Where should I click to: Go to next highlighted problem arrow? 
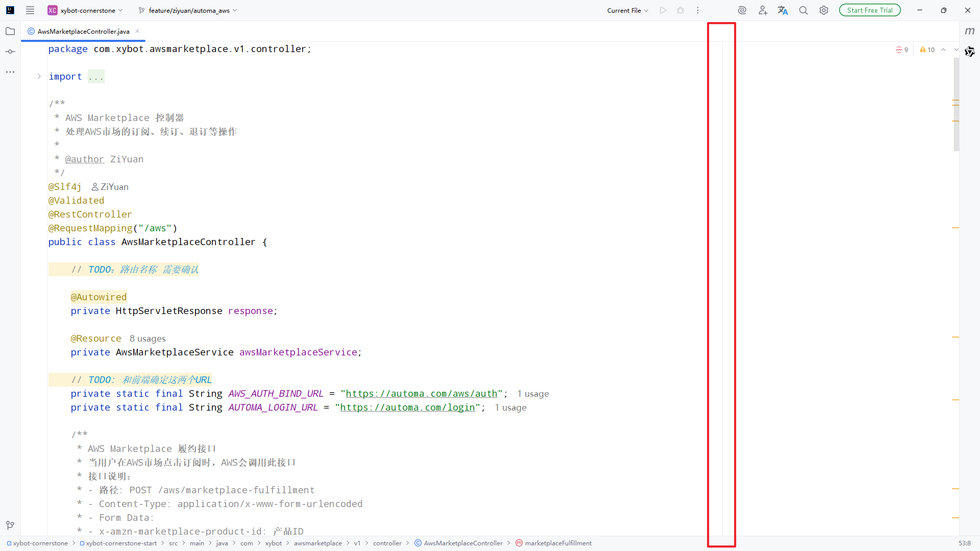tap(955, 50)
